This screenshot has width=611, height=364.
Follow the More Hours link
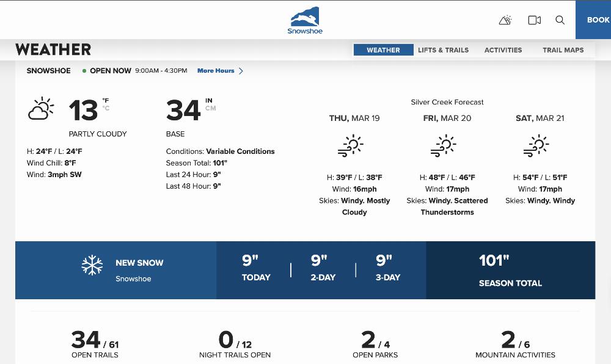216,71
